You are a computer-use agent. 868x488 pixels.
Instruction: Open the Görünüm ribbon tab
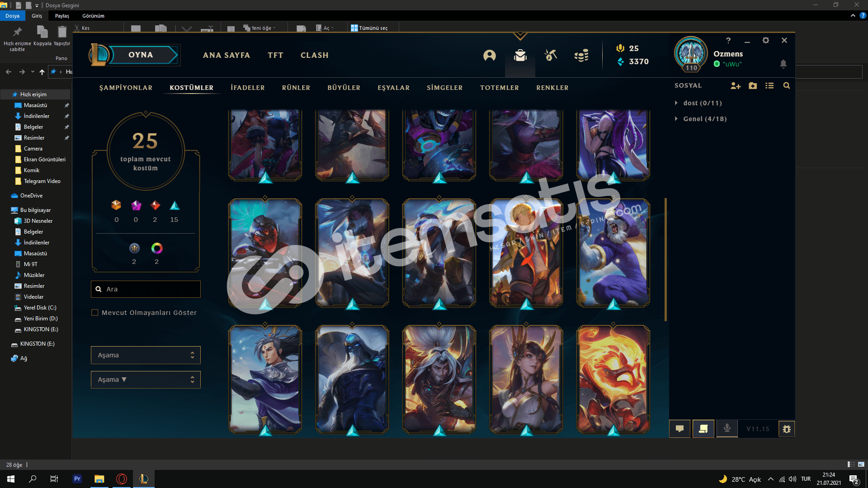tap(93, 16)
